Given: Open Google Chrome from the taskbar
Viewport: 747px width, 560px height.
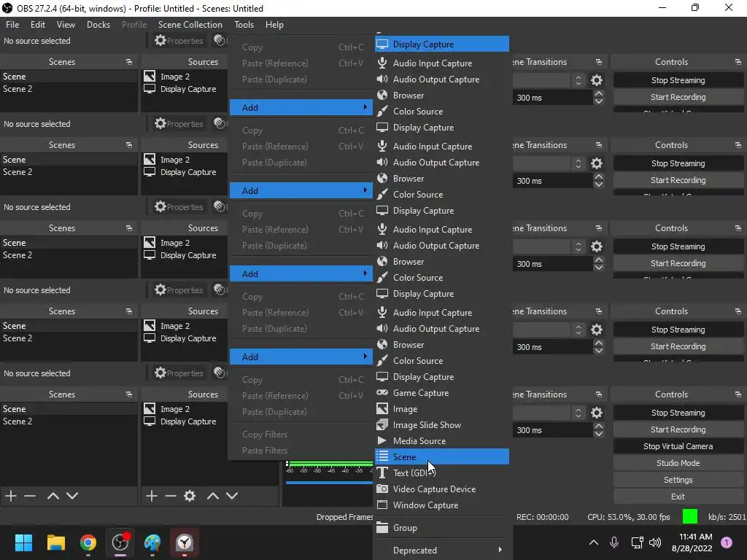Looking at the screenshot, I should point(88,542).
